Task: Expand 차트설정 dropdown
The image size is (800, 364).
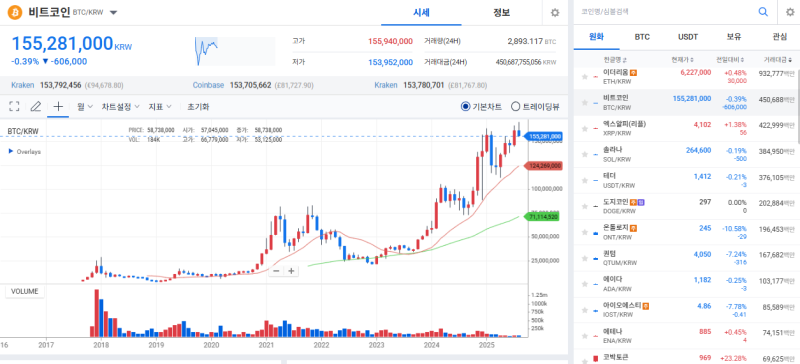Action: pyautogui.click(x=120, y=107)
